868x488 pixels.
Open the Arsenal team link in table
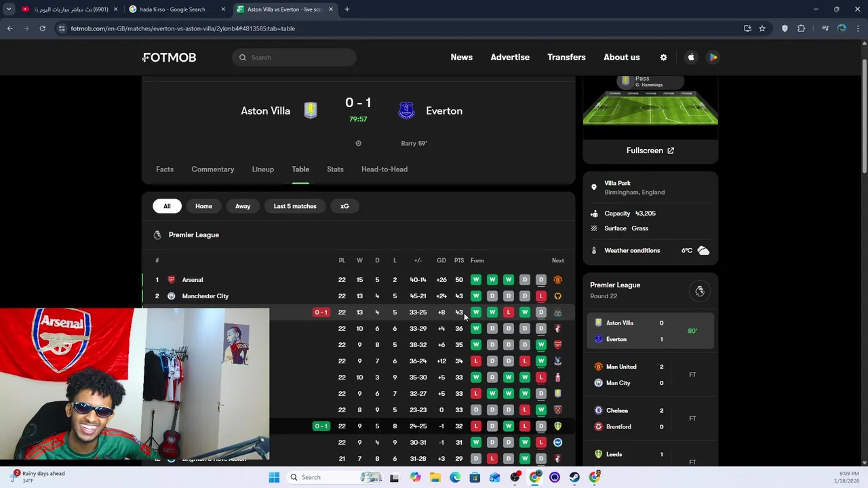pyautogui.click(x=193, y=280)
